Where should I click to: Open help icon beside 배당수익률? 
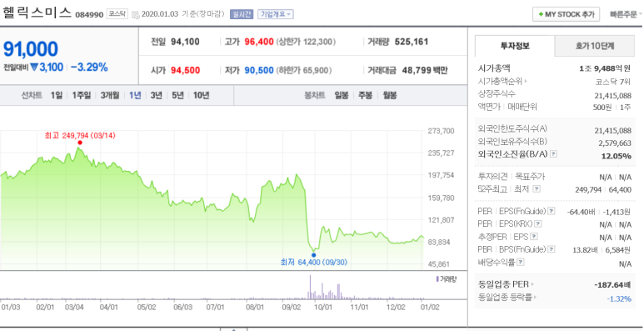tap(521, 262)
